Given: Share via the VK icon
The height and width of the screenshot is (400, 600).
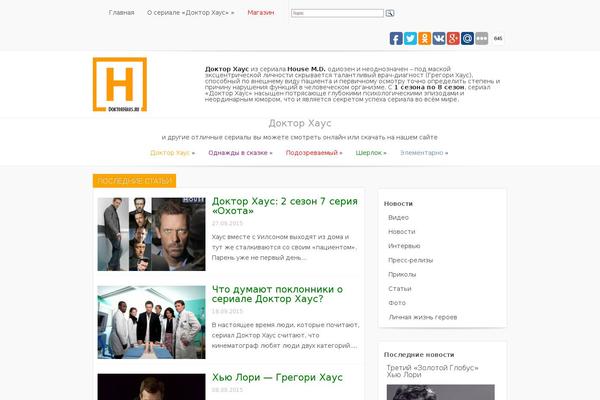Looking at the screenshot, I should (x=439, y=38).
